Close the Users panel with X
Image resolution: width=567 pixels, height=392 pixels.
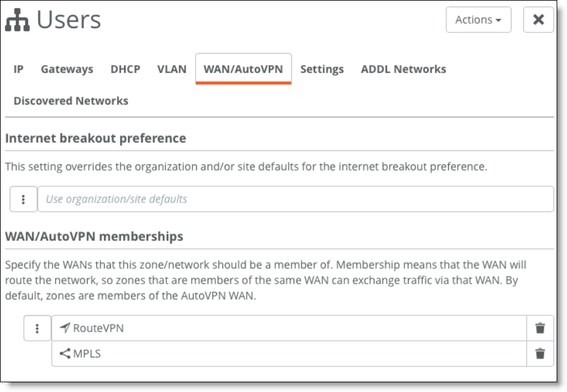coord(538,19)
